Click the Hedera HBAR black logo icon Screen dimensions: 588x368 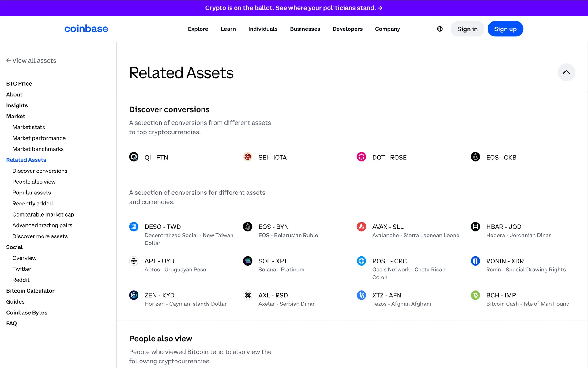(475, 227)
